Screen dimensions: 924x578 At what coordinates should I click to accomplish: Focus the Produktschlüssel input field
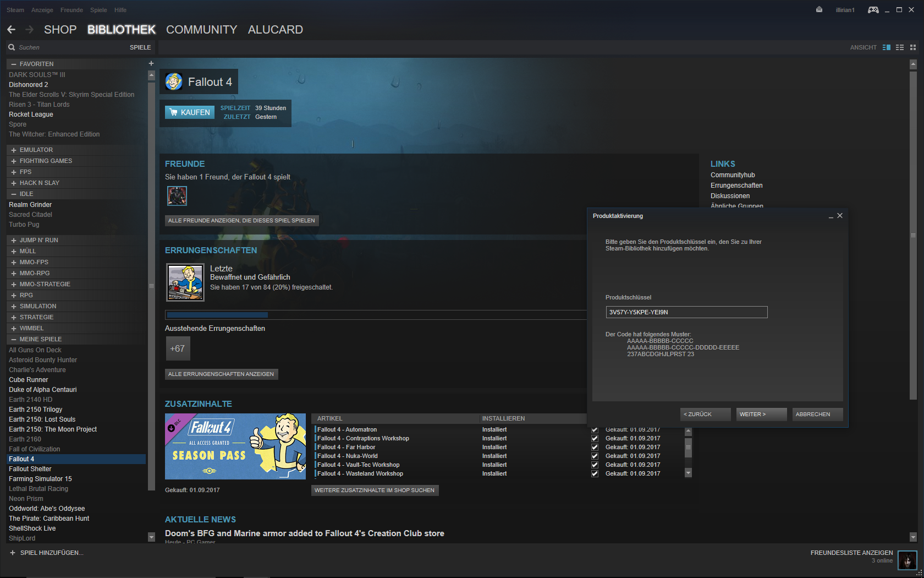click(x=686, y=312)
